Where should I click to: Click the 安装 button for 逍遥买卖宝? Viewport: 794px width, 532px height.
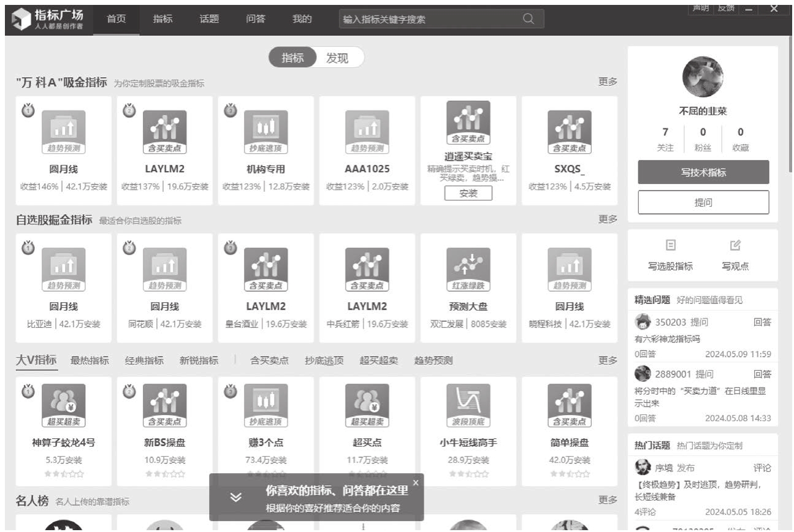click(468, 193)
